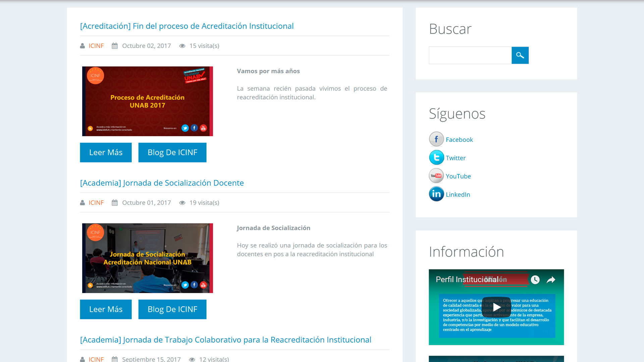
Task: Follow the LinkedIn text link
Action: point(458,194)
